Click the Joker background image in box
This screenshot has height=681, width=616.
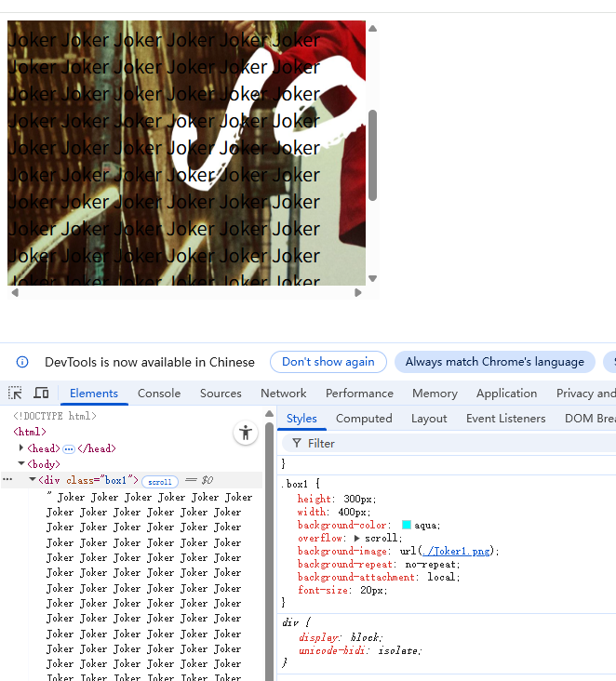(186, 153)
